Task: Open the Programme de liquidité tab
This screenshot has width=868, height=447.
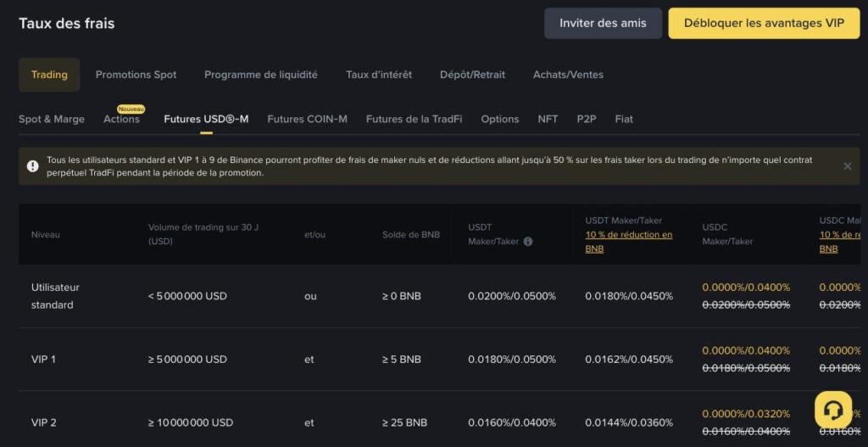Action: coord(261,75)
